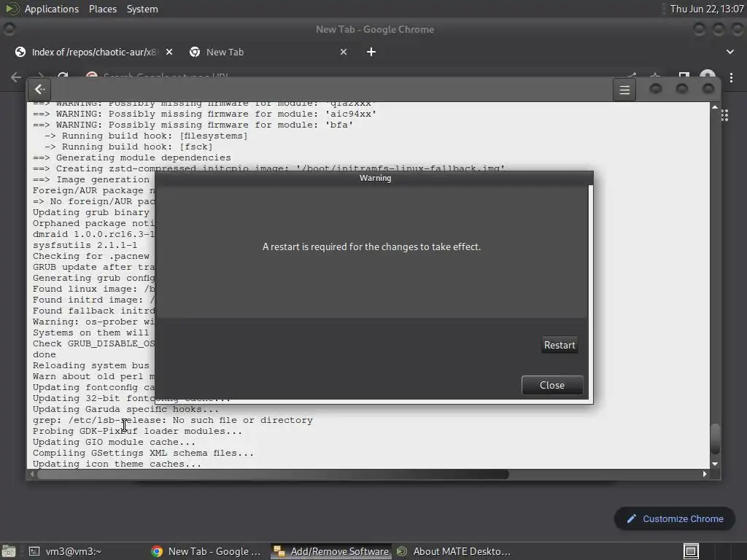Click log line mentioning 'aic94xx'
The width and height of the screenshot is (747, 560).
pos(204,114)
